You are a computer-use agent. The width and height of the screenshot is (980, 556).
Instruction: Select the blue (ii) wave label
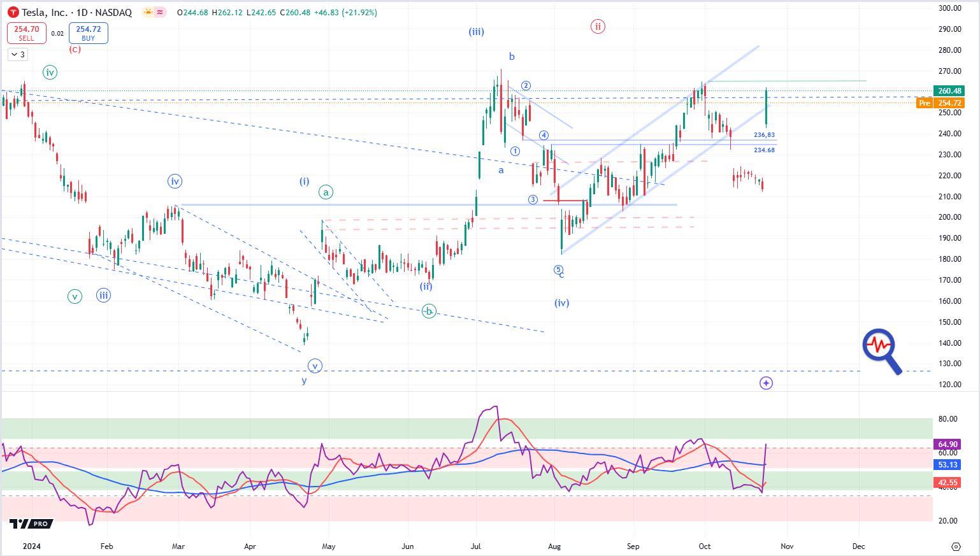(x=426, y=286)
